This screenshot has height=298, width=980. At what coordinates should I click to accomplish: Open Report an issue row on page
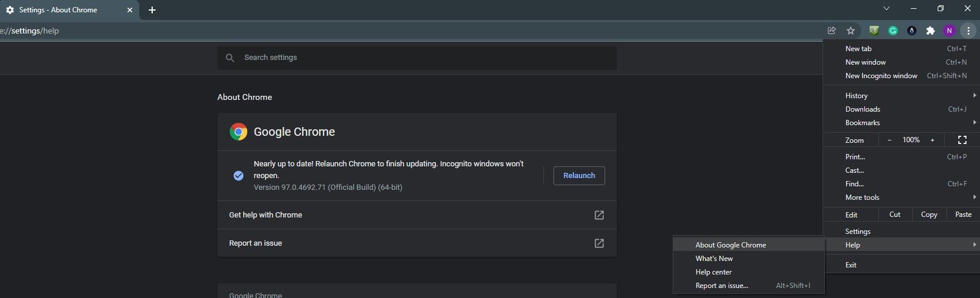417,243
